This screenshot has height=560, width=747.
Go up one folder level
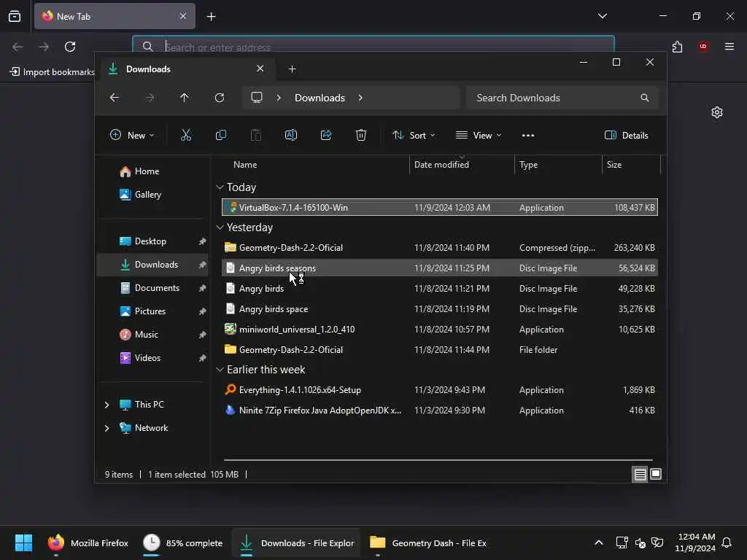pos(185,98)
